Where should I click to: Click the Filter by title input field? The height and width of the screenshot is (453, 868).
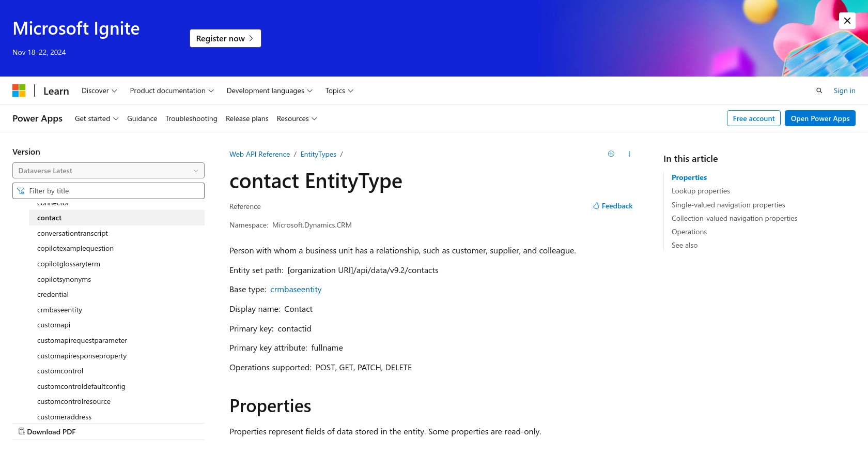[109, 191]
